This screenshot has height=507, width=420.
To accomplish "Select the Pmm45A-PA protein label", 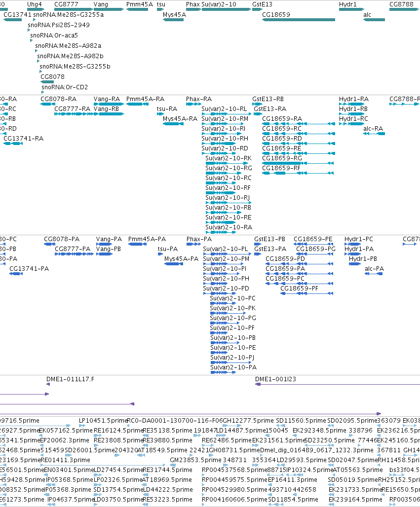I will (x=147, y=239).
